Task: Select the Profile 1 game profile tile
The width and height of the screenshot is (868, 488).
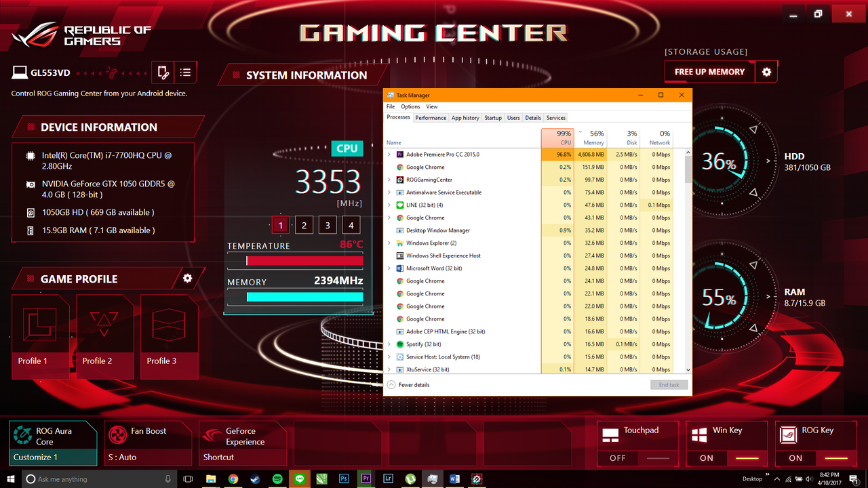Action: (x=41, y=336)
